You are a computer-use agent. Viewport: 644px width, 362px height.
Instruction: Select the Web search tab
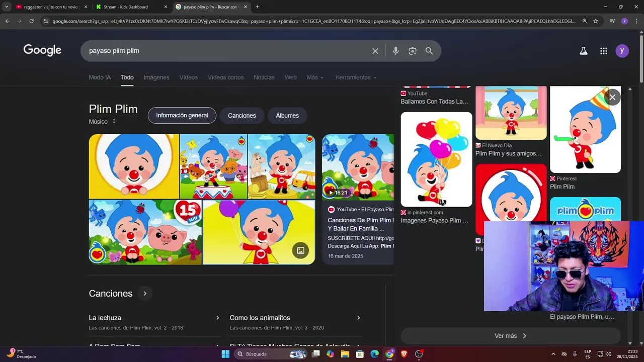(x=291, y=77)
